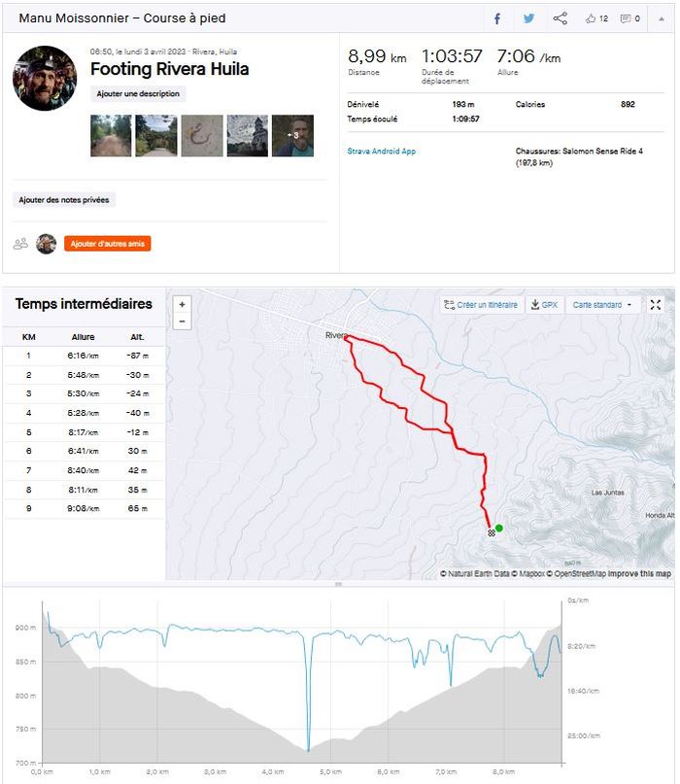
Task: Share activity on Facebook
Action: (x=497, y=18)
